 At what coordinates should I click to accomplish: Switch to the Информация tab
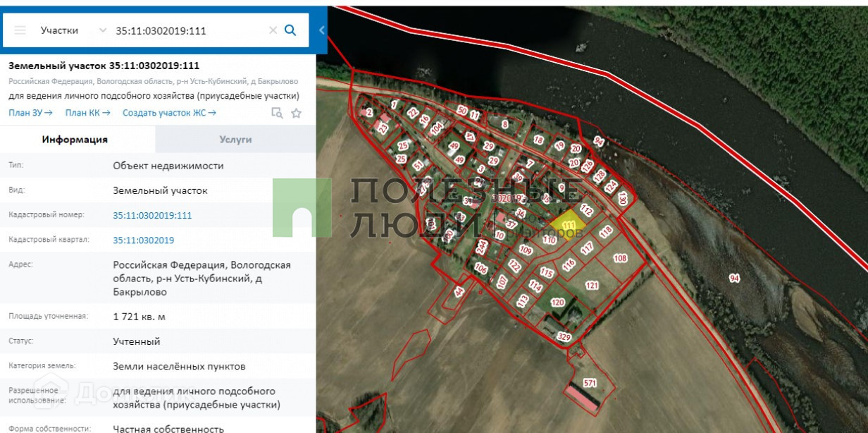point(75,140)
